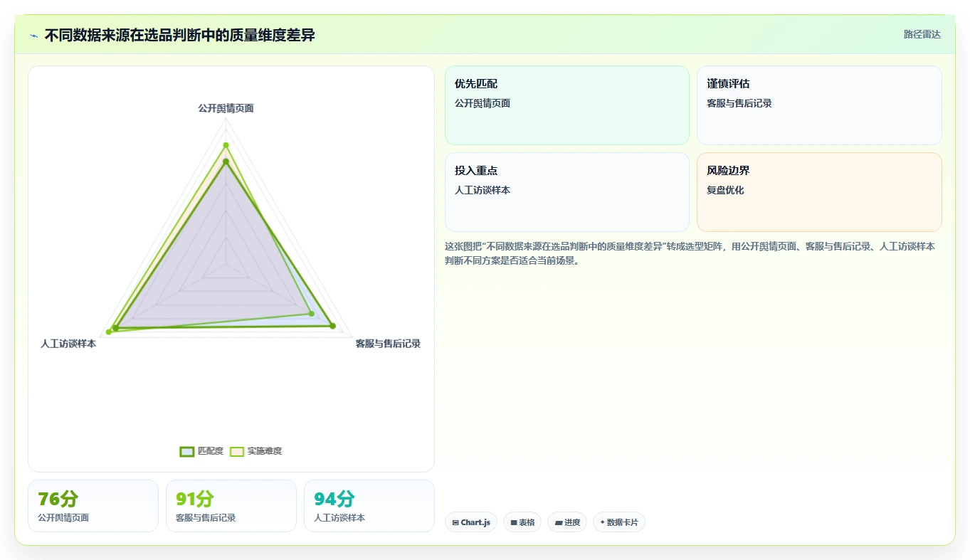This screenshot has width=970, height=560.
Task: Click the 进度 tag chip
Action: [567, 522]
